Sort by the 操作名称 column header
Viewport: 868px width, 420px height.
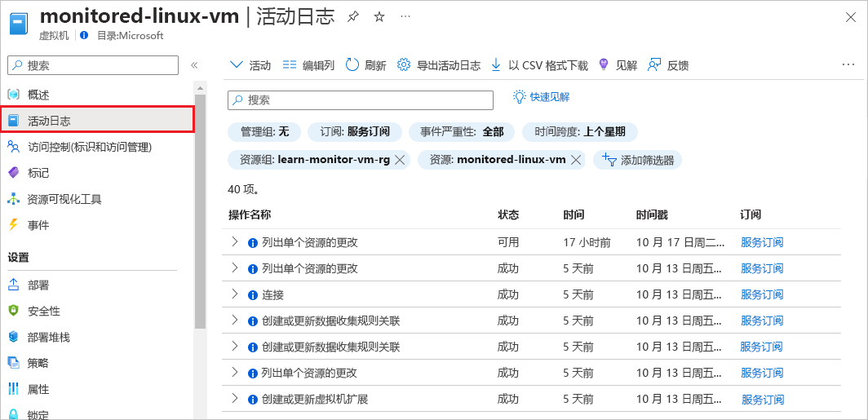(x=249, y=214)
